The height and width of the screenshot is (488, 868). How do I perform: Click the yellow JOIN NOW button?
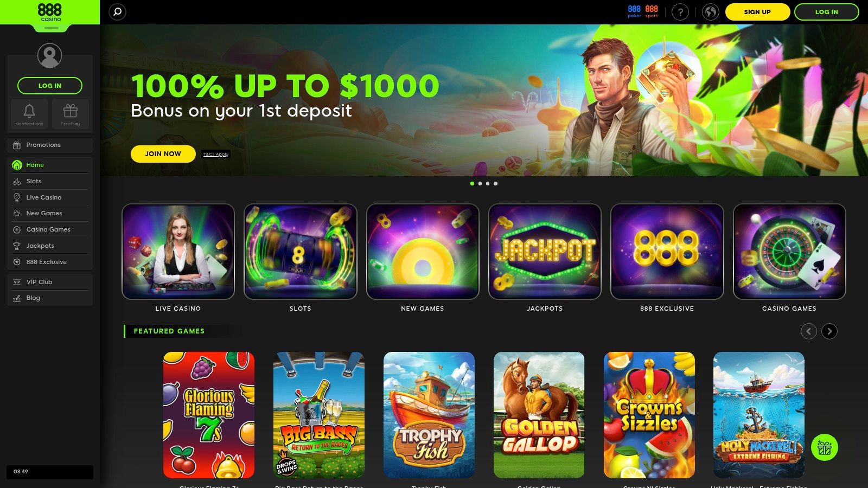pos(163,154)
